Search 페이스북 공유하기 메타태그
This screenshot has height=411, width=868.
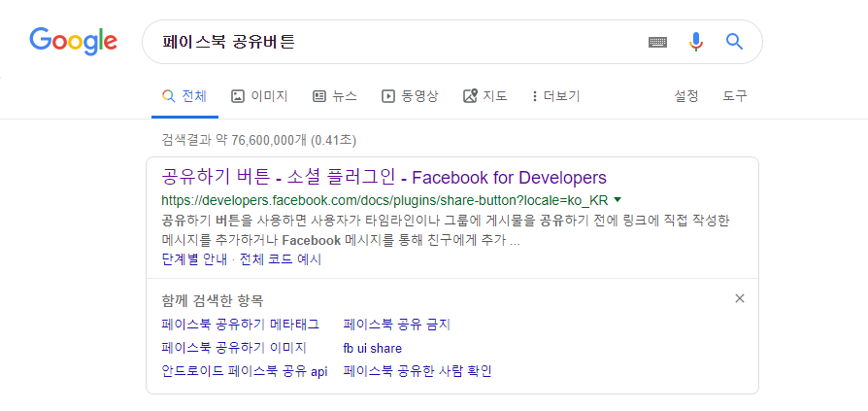click(240, 325)
